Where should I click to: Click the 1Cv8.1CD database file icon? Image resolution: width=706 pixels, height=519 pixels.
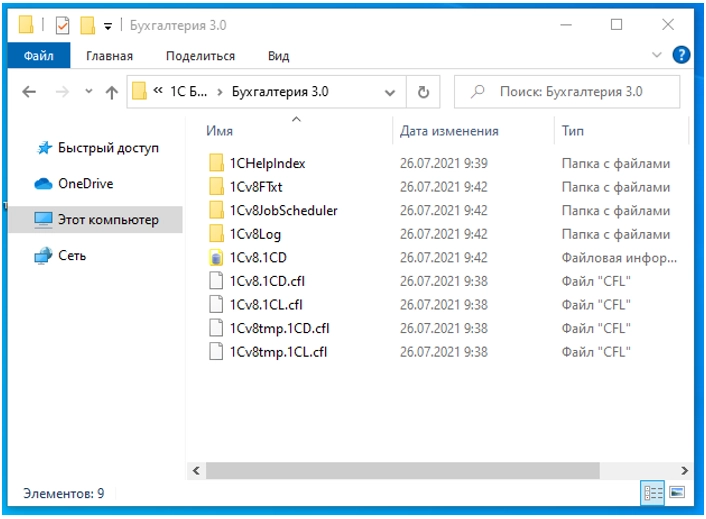coord(216,257)
